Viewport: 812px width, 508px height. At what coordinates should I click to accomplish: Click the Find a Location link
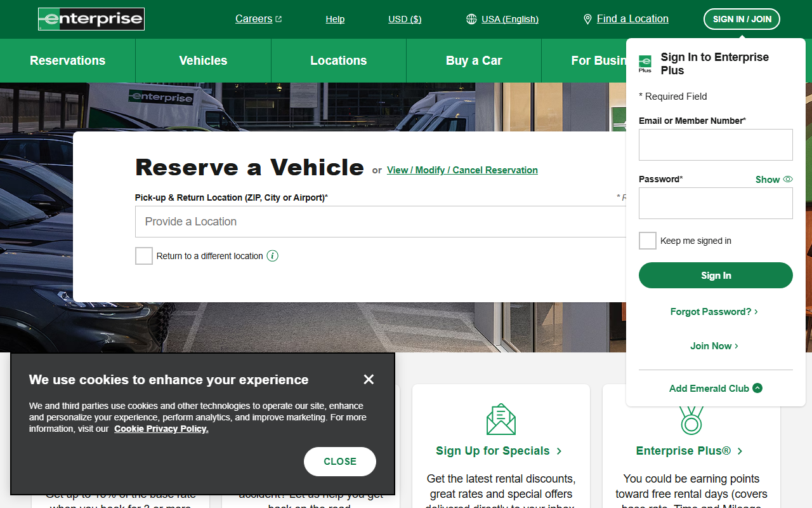click(632, 19)
